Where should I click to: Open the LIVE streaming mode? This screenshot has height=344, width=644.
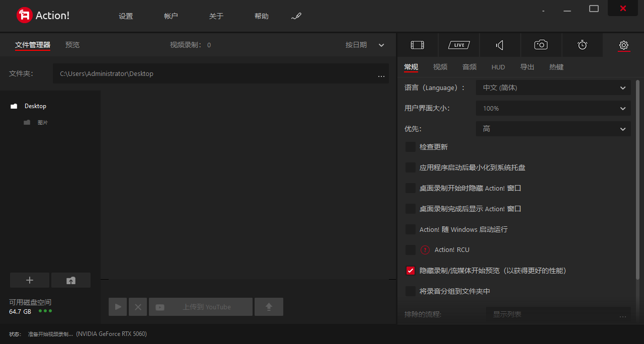(x=458, y=45)
